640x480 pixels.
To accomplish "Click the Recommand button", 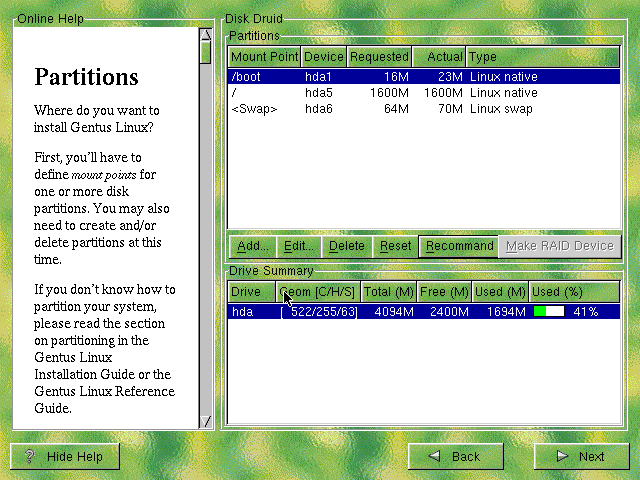I will click(x=459, y=246).
